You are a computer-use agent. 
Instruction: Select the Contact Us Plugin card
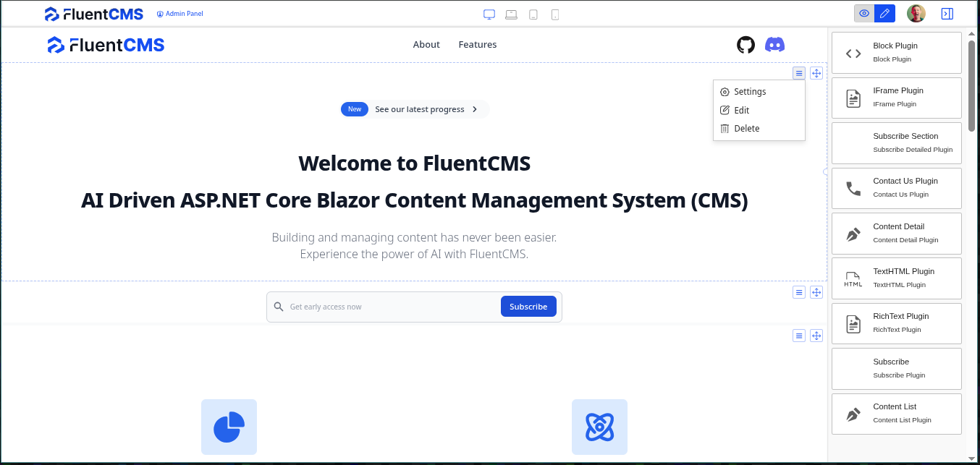(x=897, y=188)
